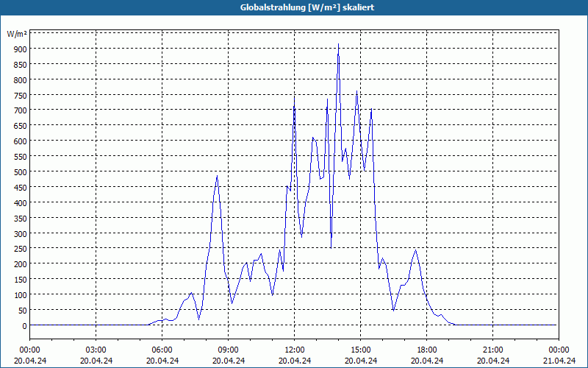The image size is (588, 368).
Task: Select the '20.04.24' date under 09:00
Action: [229, 361]
